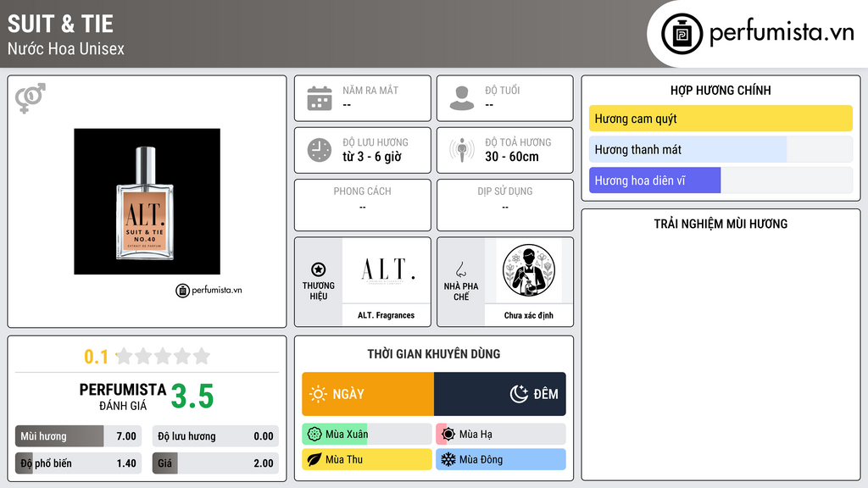
Task: Click the Chưa xác định perfumer label
Action: [529, 315]
